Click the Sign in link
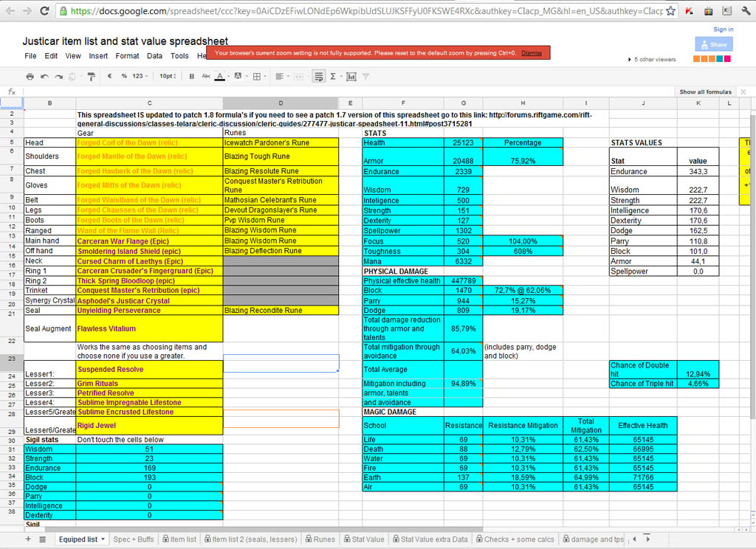 click(x=724, y=30)
